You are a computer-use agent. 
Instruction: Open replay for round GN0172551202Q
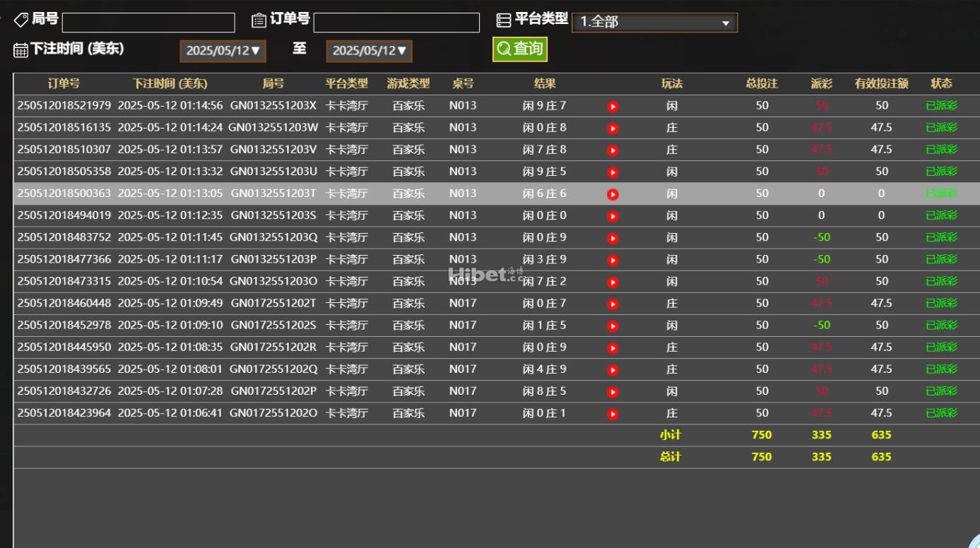(x=613, y=369)
